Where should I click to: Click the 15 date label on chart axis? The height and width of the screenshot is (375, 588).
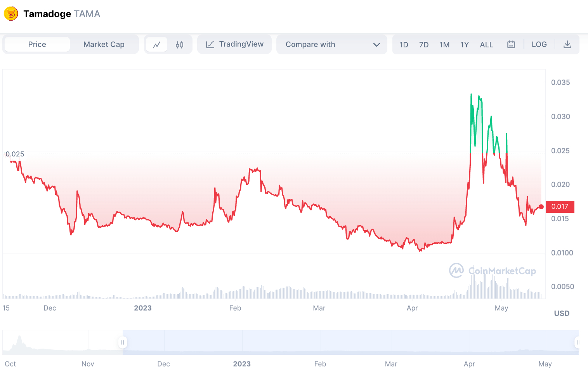tap(6, 308)
